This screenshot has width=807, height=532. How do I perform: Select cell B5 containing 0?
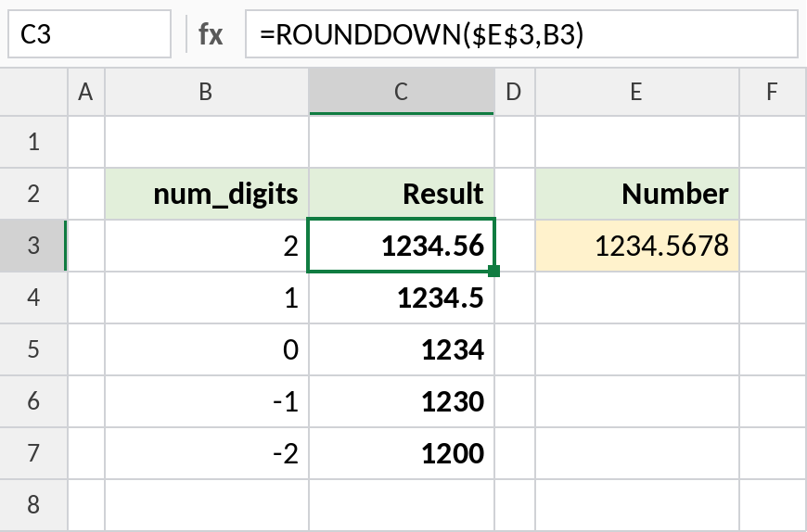pyautogui.click(x=206, y=349)
